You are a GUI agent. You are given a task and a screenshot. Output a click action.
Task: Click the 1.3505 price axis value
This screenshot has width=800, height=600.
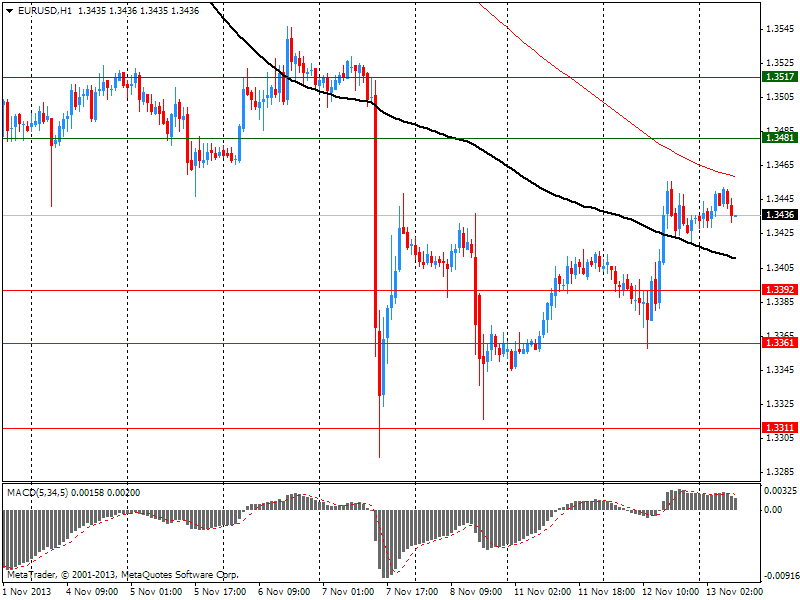[781, 97]
